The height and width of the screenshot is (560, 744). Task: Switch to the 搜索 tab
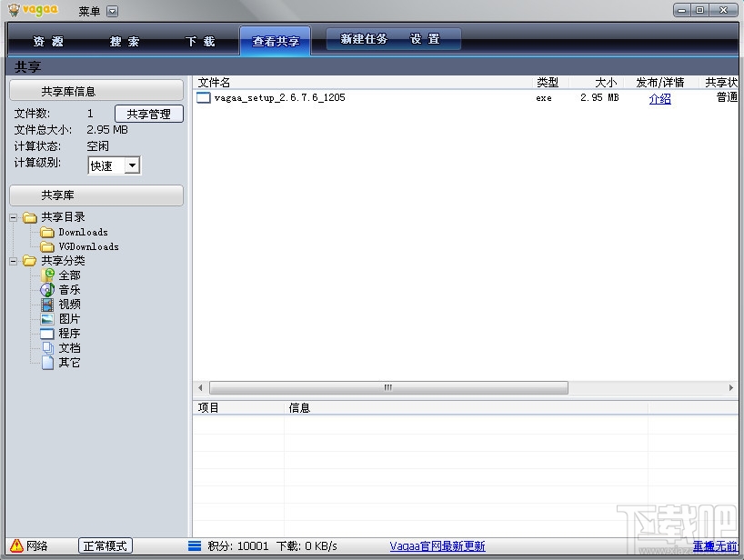click(125, 42)
